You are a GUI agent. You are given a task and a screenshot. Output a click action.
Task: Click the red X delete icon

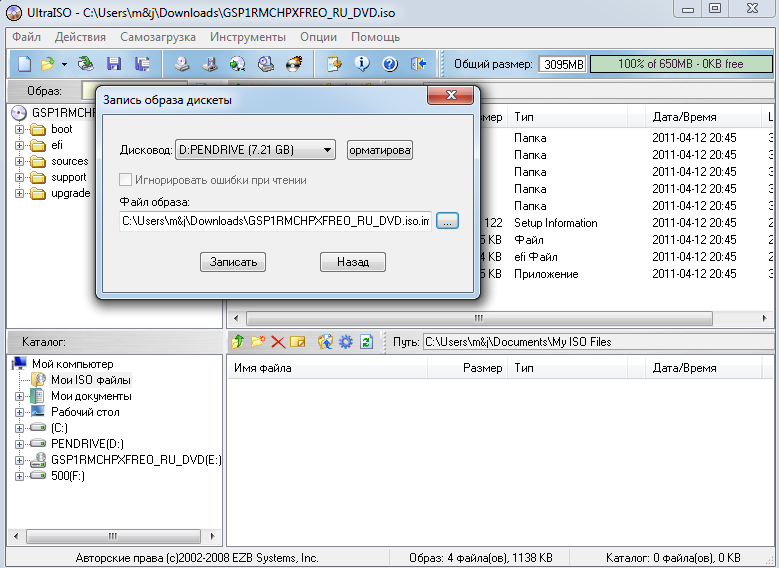278,342
